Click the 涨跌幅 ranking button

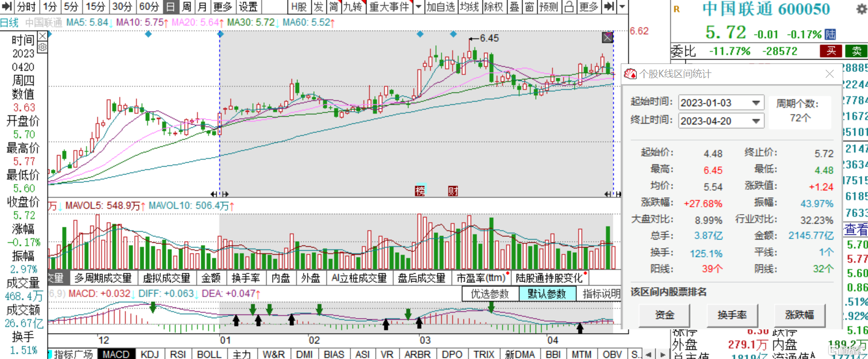click(x=799, y=315)
